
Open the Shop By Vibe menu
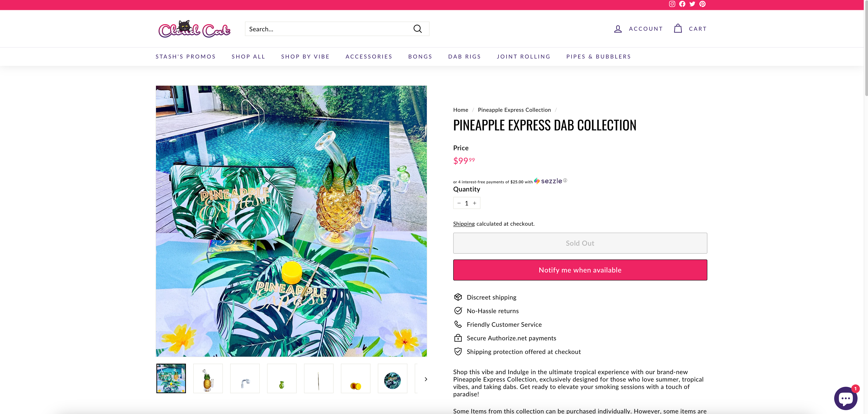[x=305, y=57]
